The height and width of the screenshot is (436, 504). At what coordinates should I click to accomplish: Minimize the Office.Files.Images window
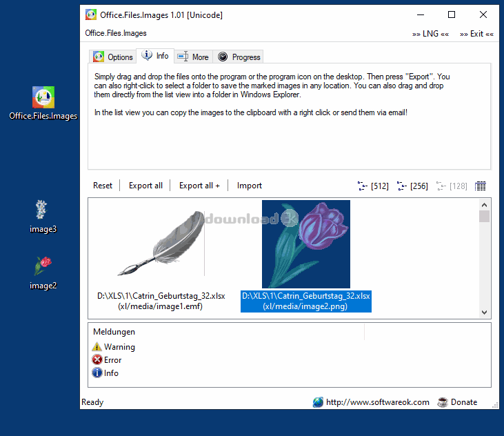point(421,14)
